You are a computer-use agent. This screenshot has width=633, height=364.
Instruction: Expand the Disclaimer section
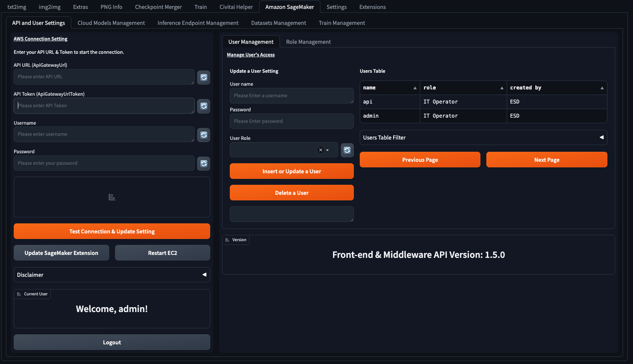tap(112, 275)
